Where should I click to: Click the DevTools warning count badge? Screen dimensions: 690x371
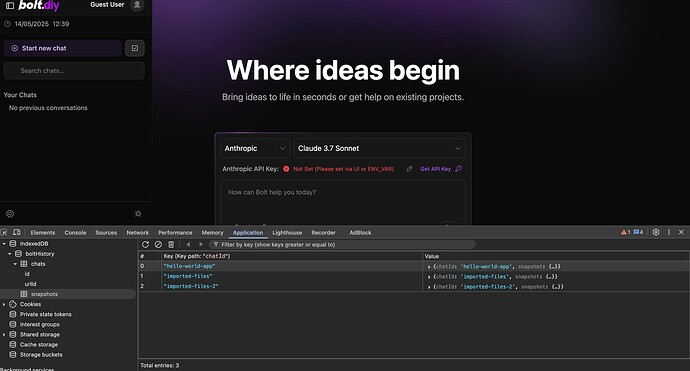(x=625, y=232)
